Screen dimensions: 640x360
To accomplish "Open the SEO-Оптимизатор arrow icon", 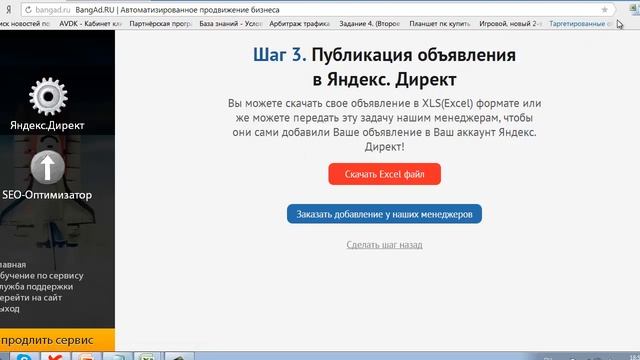I will click(48, 167).
